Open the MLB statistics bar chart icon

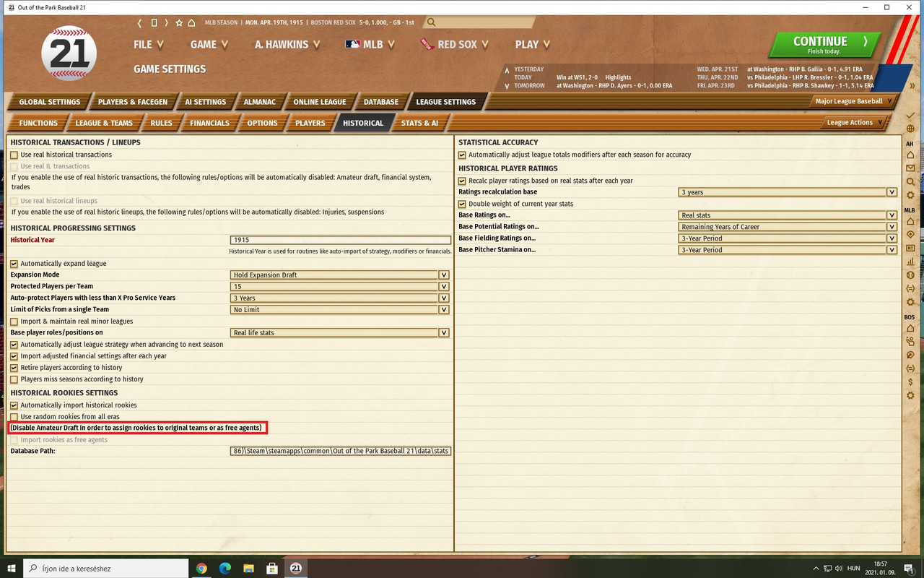(x=910, y=262)
